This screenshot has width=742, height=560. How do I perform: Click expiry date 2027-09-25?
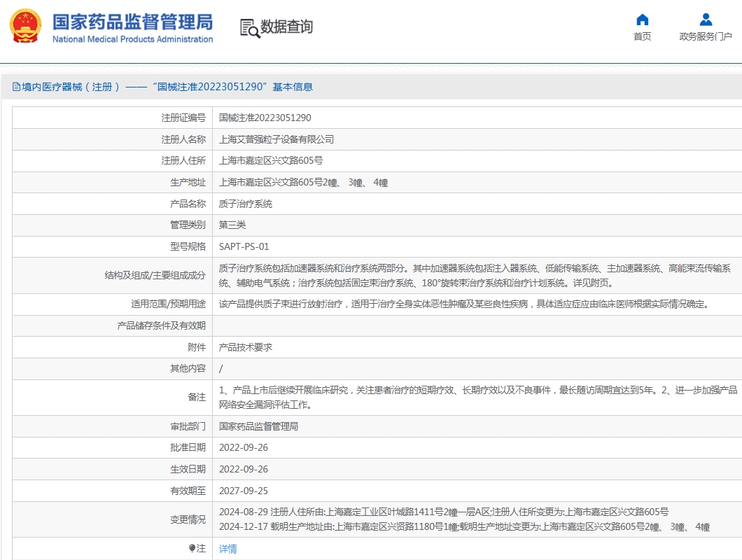pyautogui.click(x=243, y=491)
